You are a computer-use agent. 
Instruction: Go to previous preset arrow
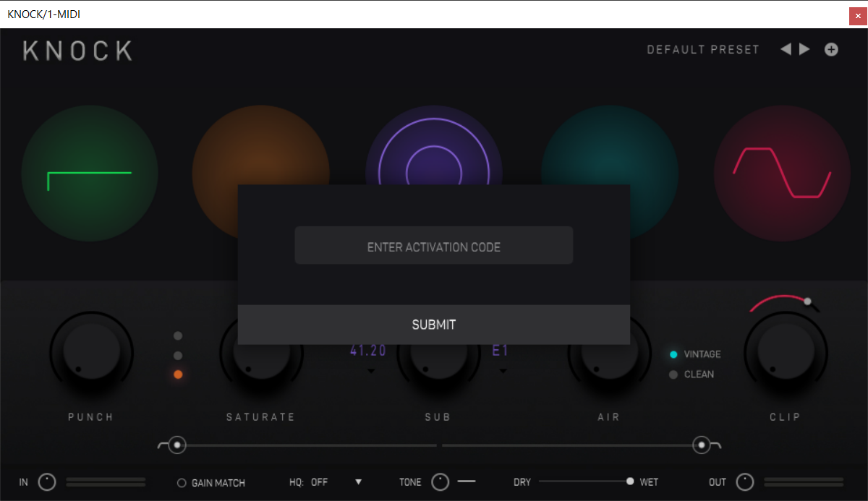pos(786,49)
